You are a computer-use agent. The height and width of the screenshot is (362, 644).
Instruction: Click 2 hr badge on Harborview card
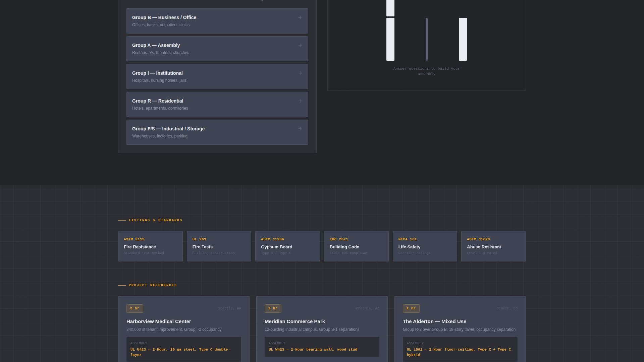click(135, 308)
